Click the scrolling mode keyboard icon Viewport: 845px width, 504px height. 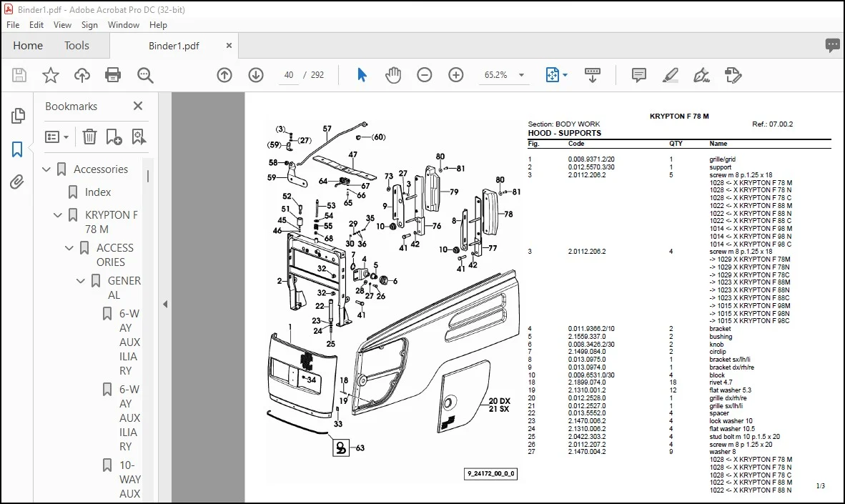click(x=592, y=75)
